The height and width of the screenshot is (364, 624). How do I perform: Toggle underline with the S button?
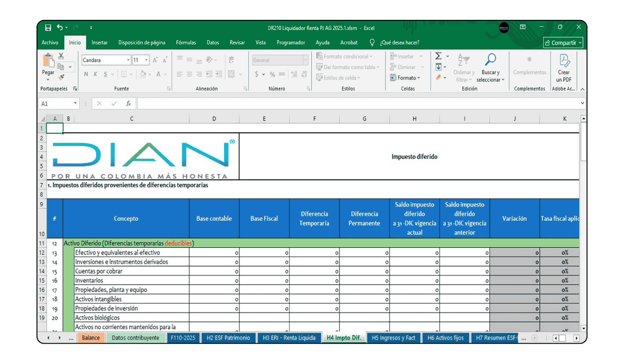coord(106,74)
